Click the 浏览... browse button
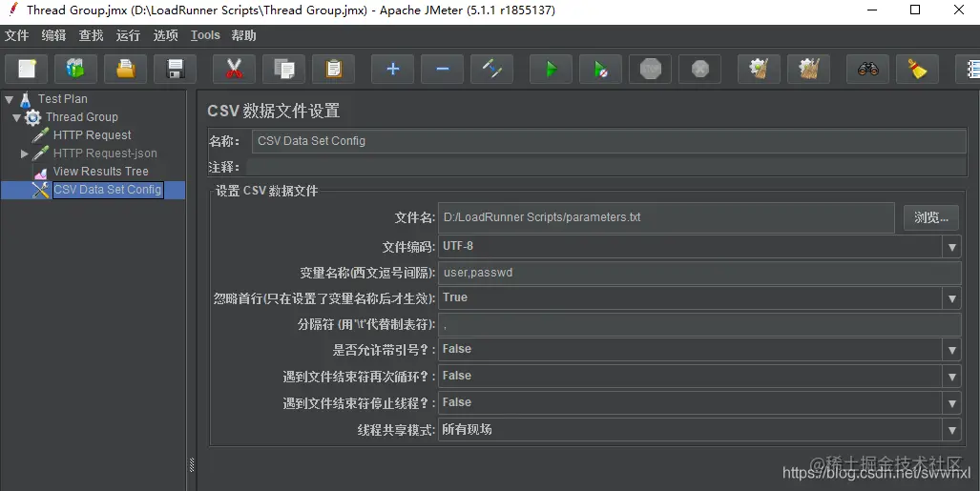The width and height of the screenshot is (980, 491). tap(931, 217)
